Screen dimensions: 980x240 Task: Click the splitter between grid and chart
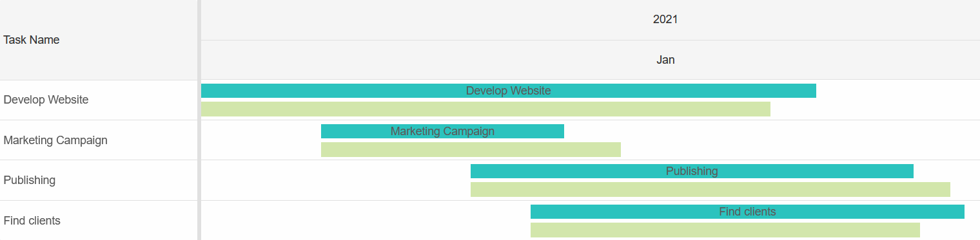tap(199, 120)
